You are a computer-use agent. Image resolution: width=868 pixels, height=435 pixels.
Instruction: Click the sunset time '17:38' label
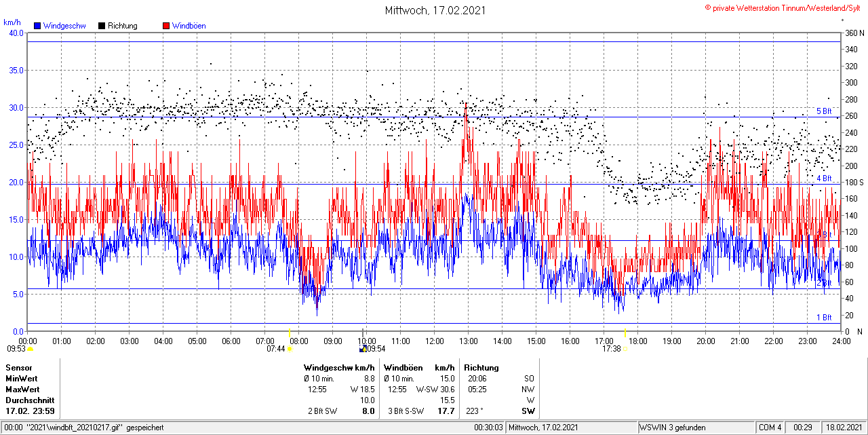coord(612,349)
